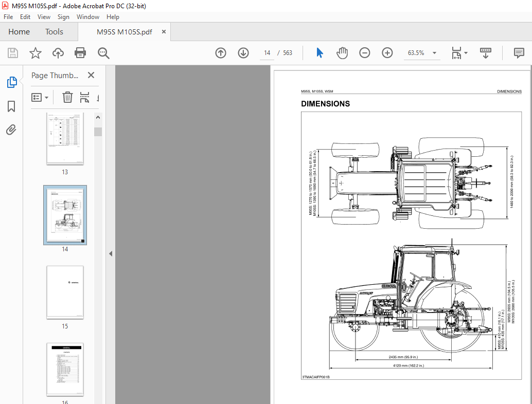
Task: Open the Edit menu
Action: coord(25,17)
